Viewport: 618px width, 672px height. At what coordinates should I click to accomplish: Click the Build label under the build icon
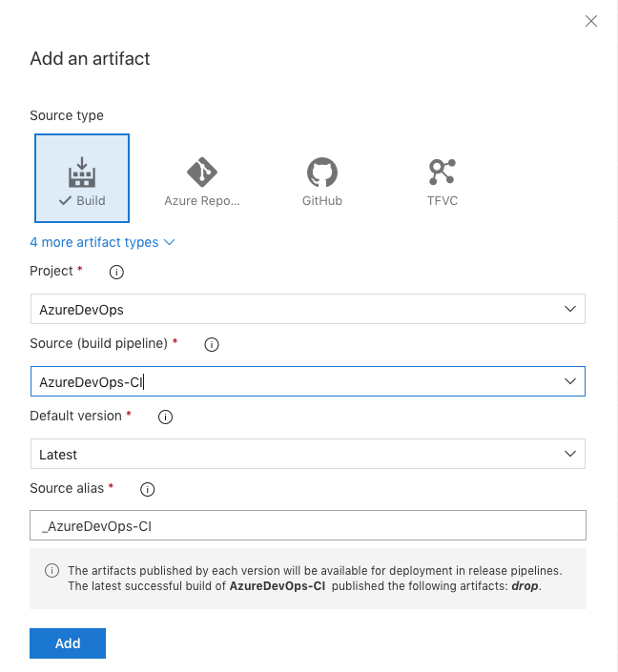point(91,201)
